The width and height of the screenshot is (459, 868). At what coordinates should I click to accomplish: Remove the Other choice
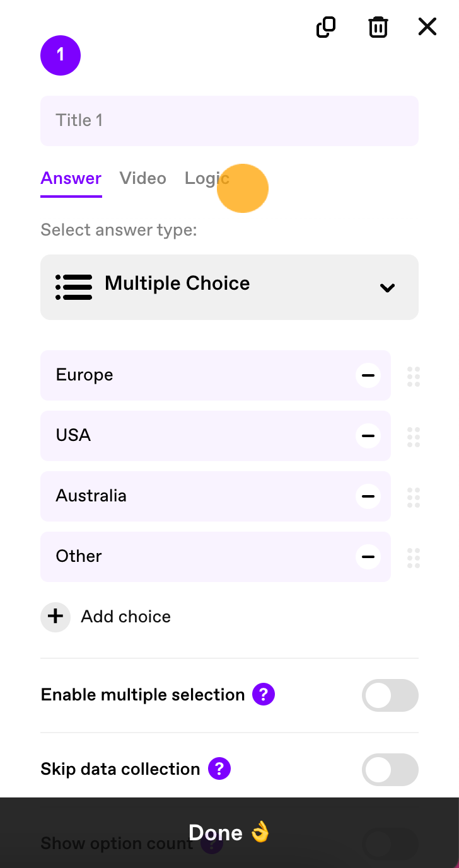point(368,557)
